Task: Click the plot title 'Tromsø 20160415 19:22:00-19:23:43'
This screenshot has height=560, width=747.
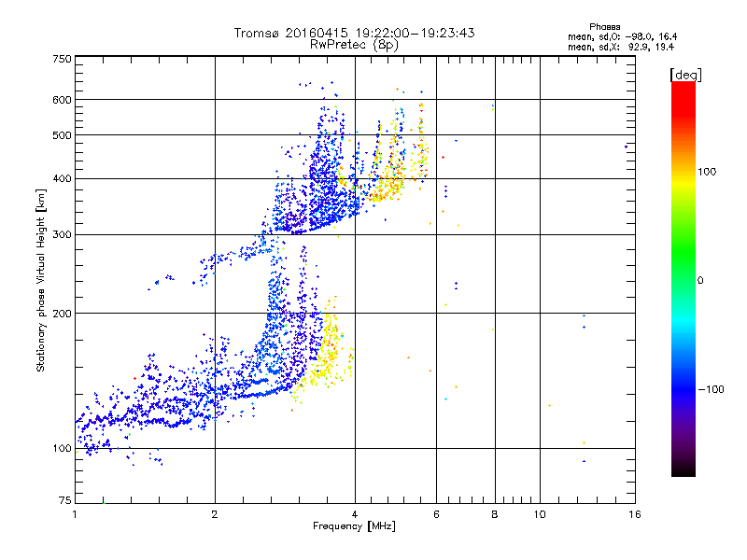Action: point(354,33)
